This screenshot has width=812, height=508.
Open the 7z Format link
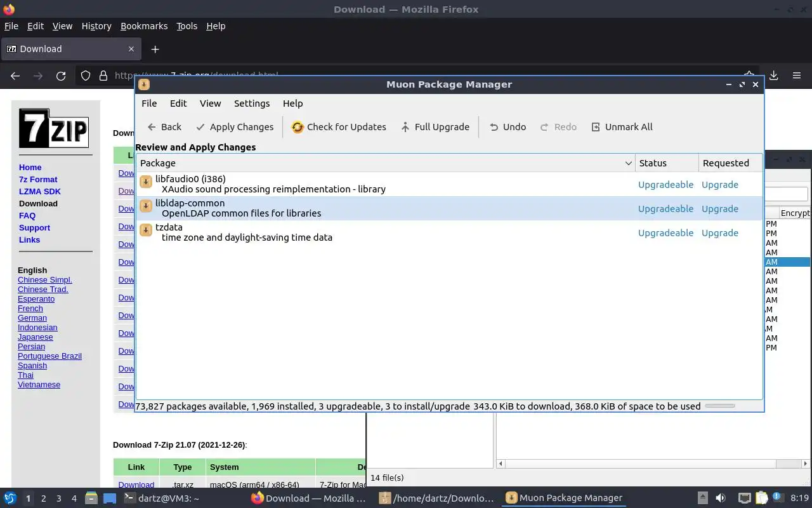click(x=38, y=180)
